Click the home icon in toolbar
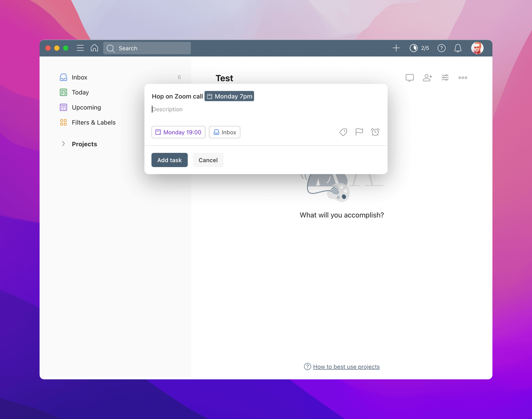Viewport: 532px width, 419px height. pyautogui.click(x=94, y=48)
